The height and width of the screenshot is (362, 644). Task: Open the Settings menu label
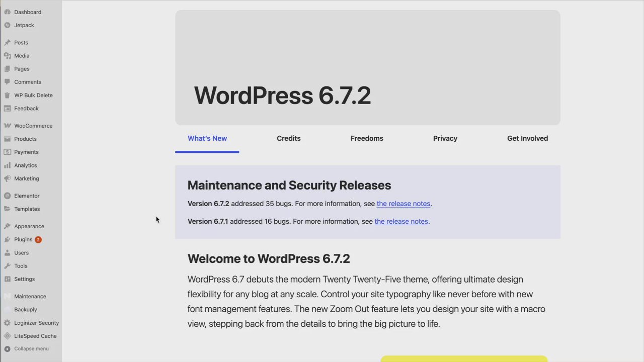(25, 279)
